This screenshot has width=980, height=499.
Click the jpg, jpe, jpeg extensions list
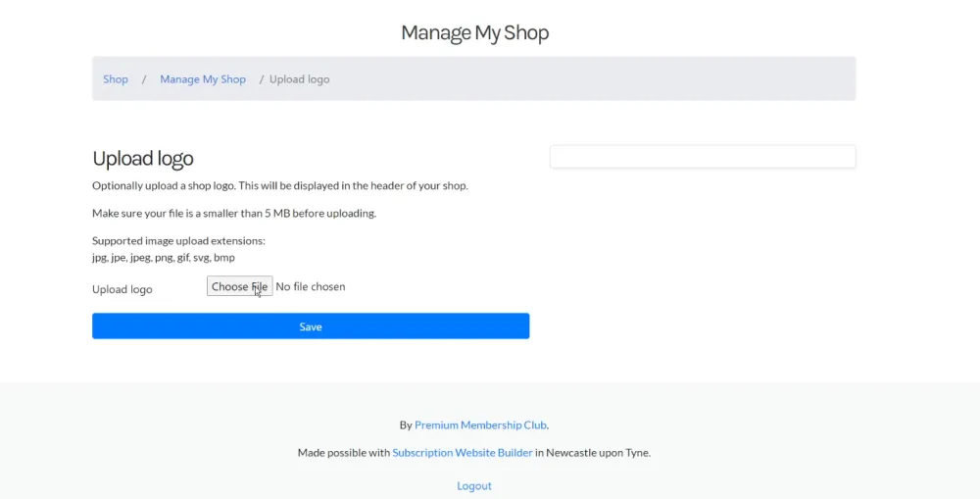[163, 257]
